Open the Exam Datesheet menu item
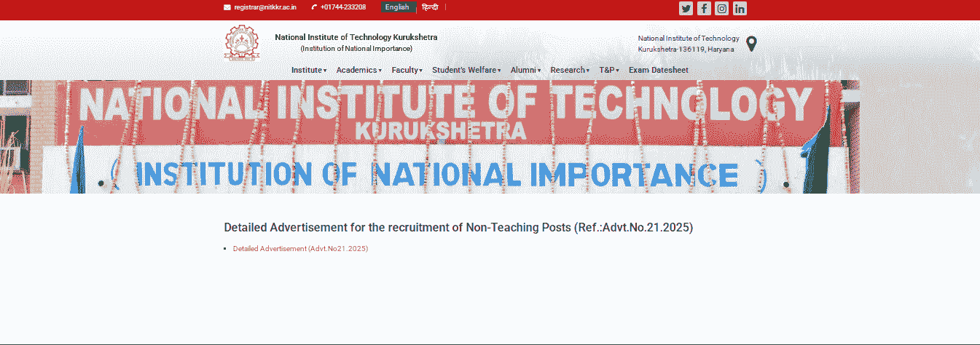Screen dimensions: 980x345 [x=658, y=70]
